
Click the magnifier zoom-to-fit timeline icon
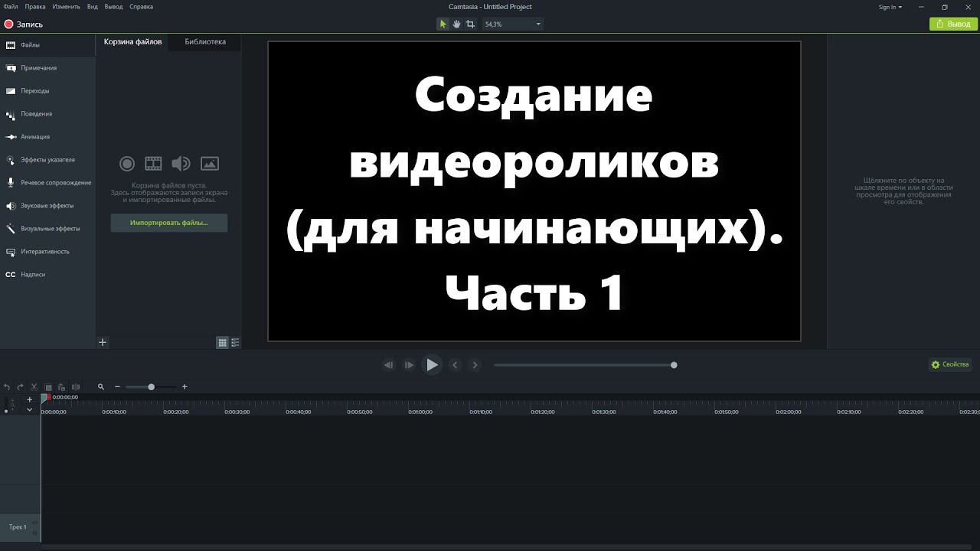(101, 387)
